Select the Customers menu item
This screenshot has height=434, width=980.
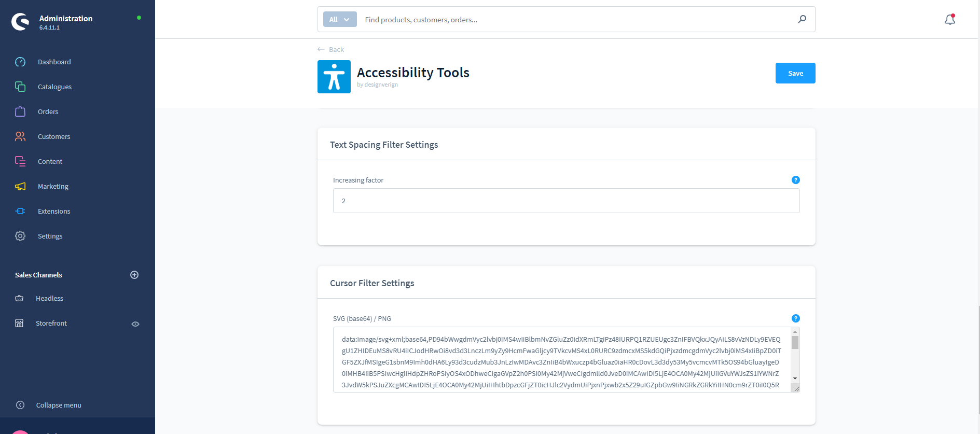coord(54,136)
